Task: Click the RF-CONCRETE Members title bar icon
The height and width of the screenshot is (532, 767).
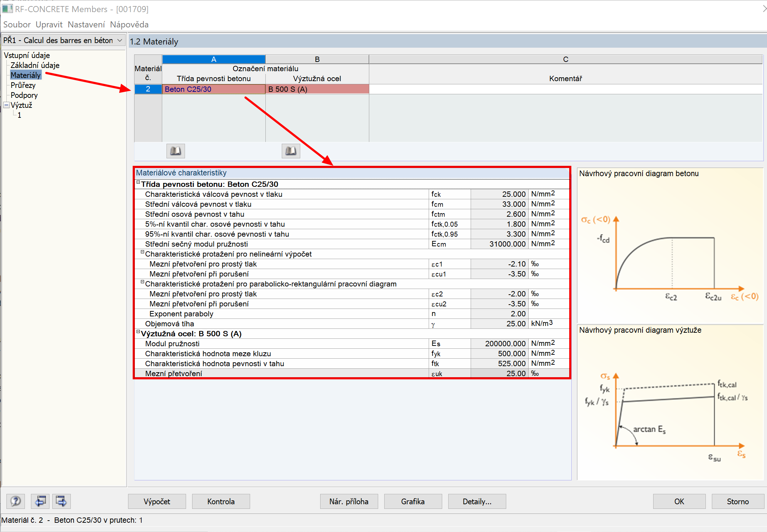Action: [7, 9]
